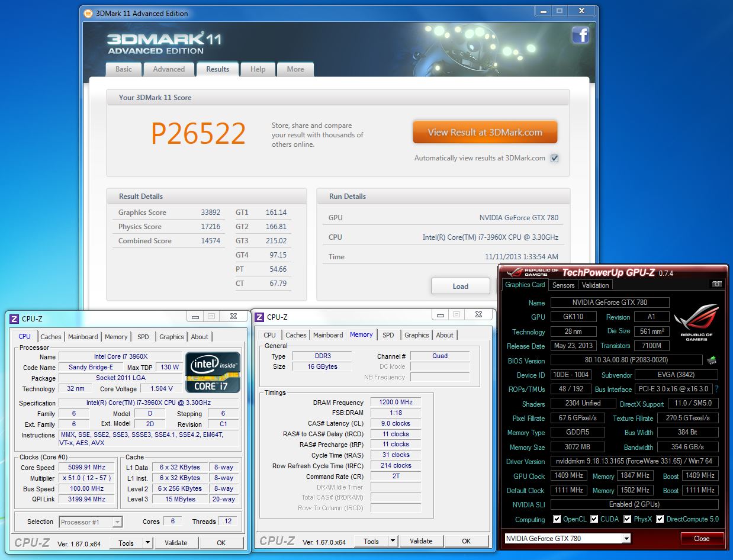Click the Combined Score value 14574
The image size is (733, 560).
[x=211, y=241]
